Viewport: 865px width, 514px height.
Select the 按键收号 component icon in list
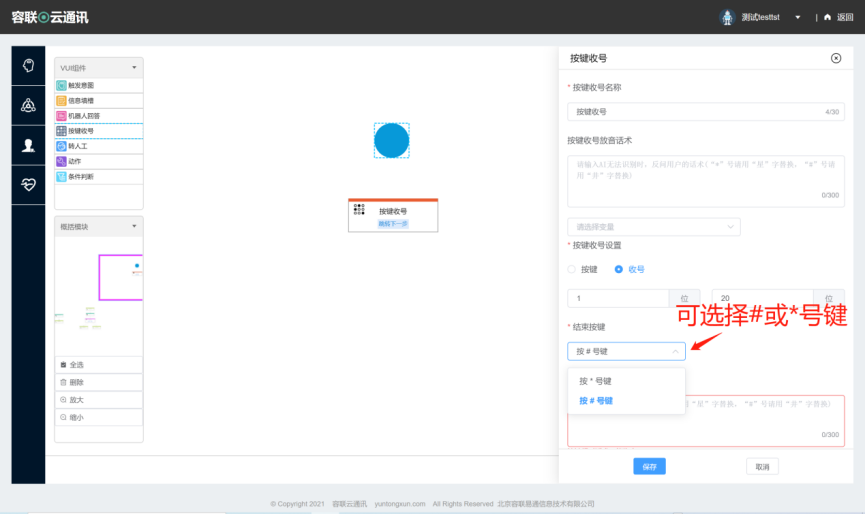[x=61, y=131]
